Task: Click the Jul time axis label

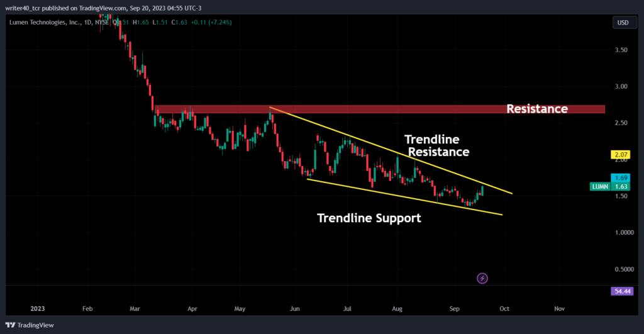Action: pyautogui.click(x=347, y=309)
